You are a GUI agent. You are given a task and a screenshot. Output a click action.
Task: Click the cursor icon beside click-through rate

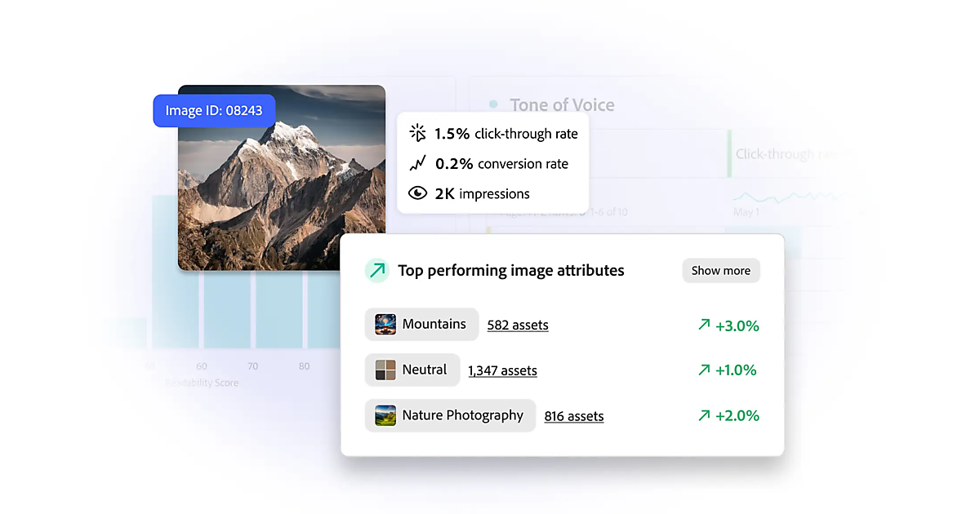(417, 133)
